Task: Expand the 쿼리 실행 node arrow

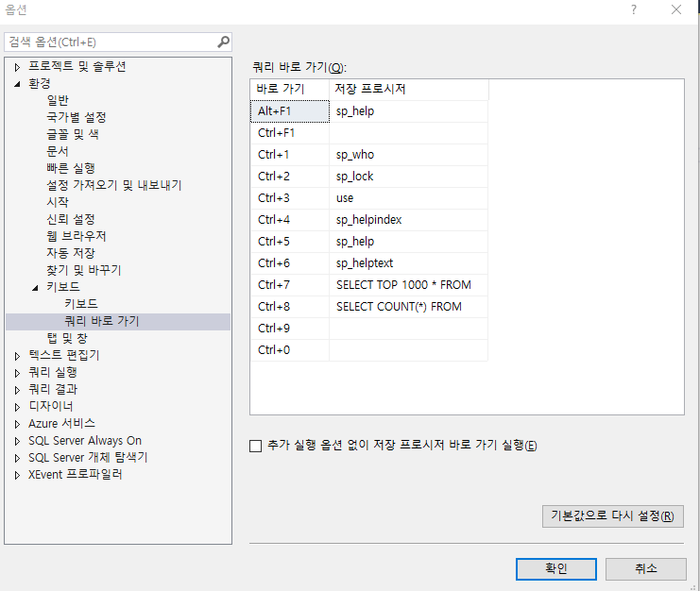Action: point(17,373)
